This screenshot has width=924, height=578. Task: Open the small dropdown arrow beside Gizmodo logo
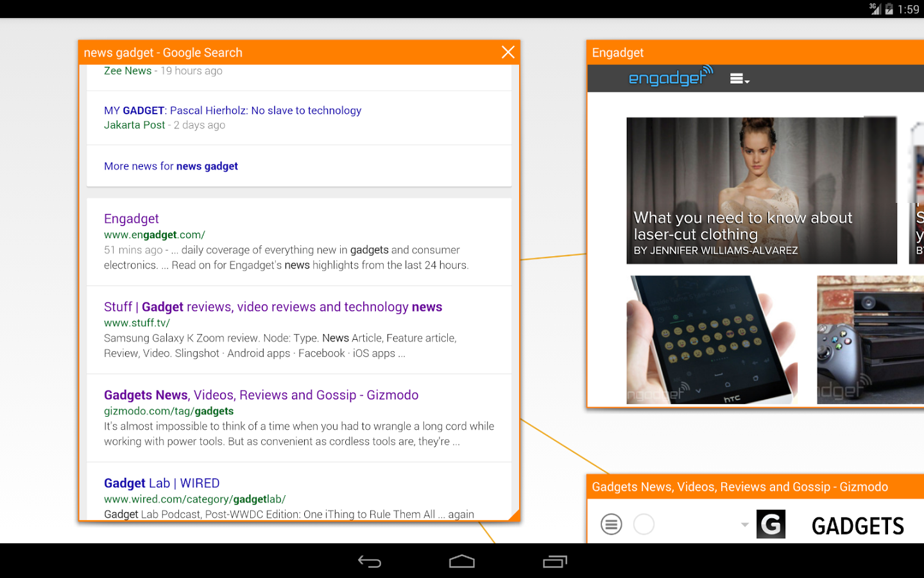744,525
